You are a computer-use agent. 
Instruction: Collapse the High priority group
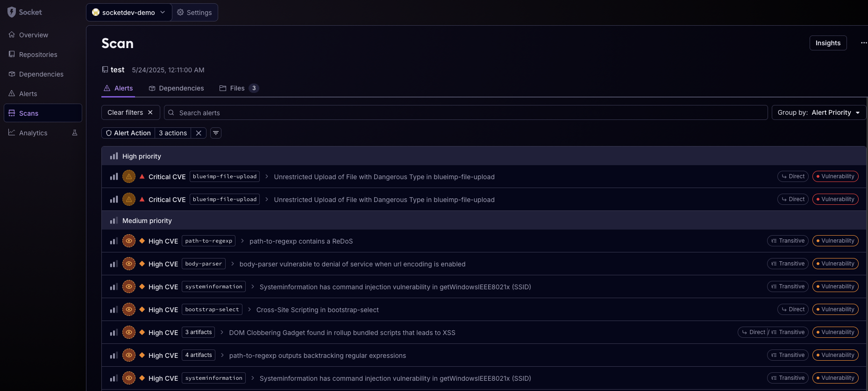click(484, 156)
